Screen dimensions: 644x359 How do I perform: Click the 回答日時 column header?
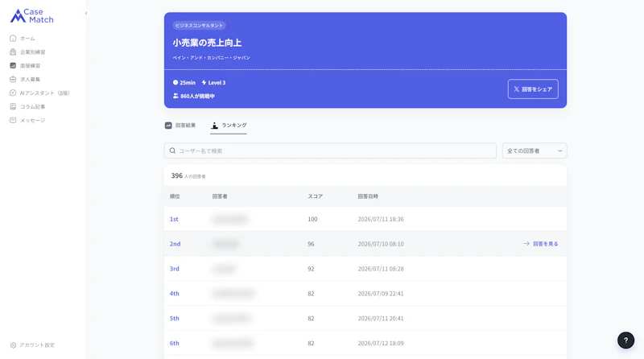point(368,196)
